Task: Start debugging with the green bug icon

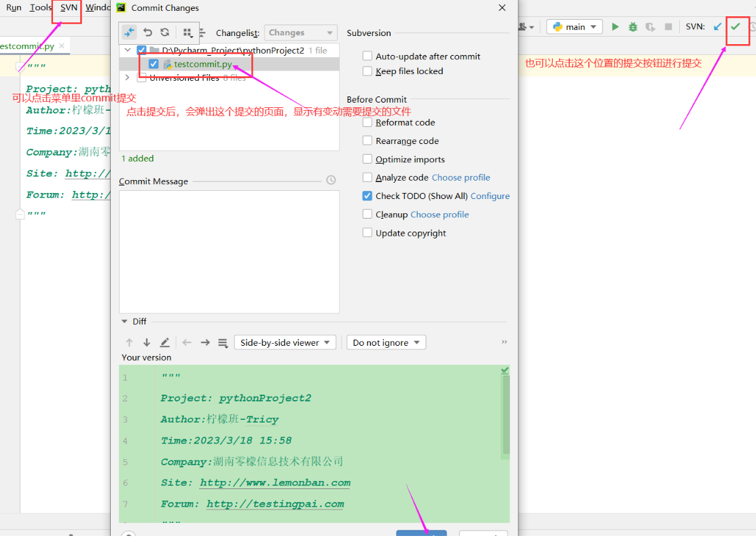Action: coord(632,26)
